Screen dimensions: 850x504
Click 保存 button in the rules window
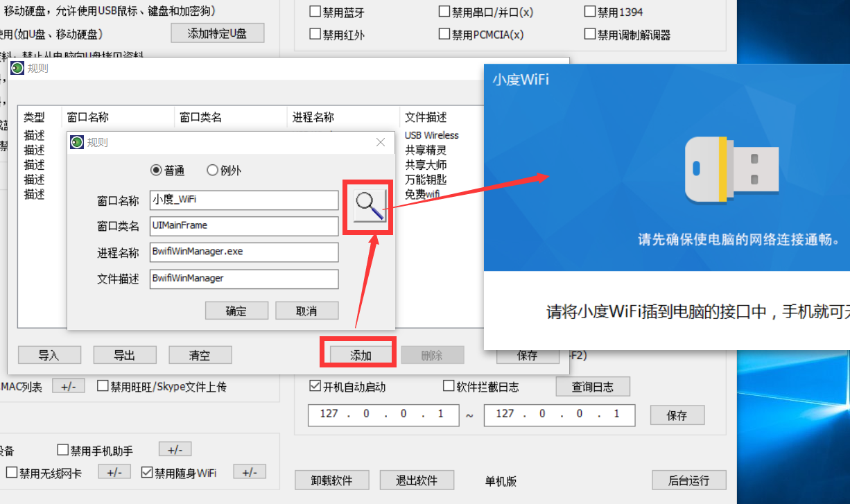(x=527, y=355)
